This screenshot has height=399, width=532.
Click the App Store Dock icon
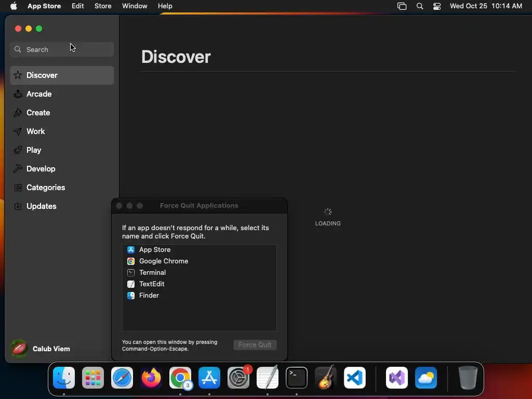(x=209, y=378)
